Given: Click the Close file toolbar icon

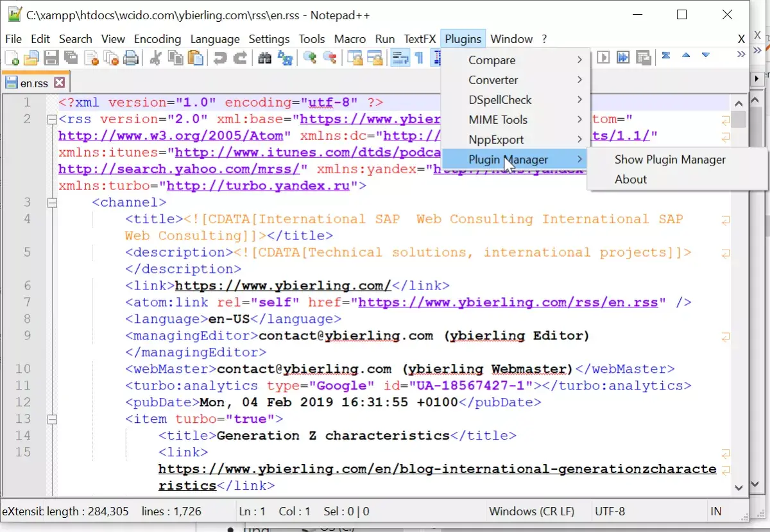Looking at the screenshot, I should [x=91, y=58].
